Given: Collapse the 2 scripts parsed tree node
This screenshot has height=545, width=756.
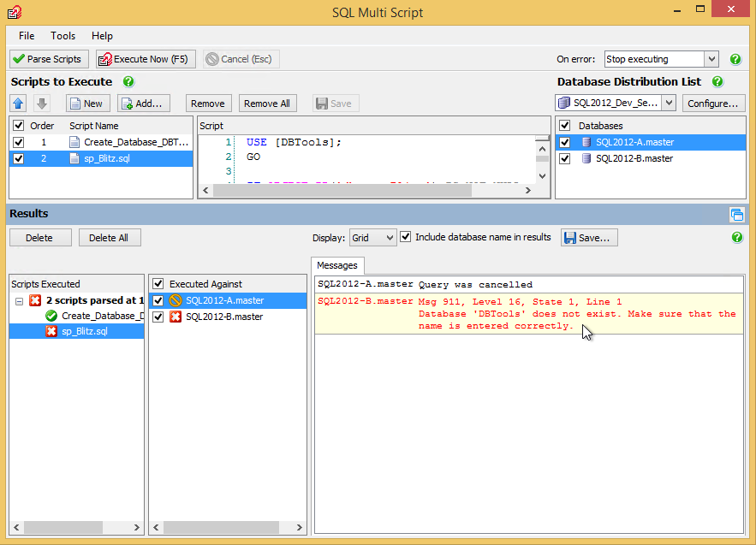Looking at the screenshot, I should (19, 300).
